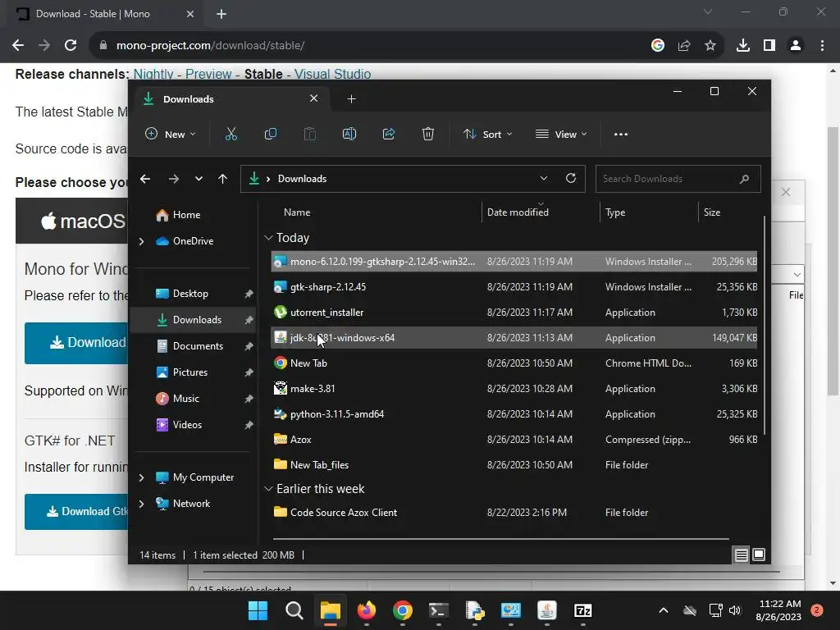The image size is (840, 630).
Task: Open recent locations dropdown arrow
Action: click(199, 179)
